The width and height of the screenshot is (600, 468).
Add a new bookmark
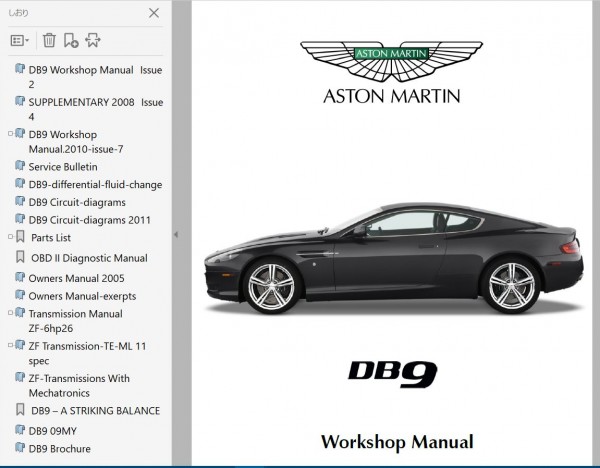pos(71,40)
